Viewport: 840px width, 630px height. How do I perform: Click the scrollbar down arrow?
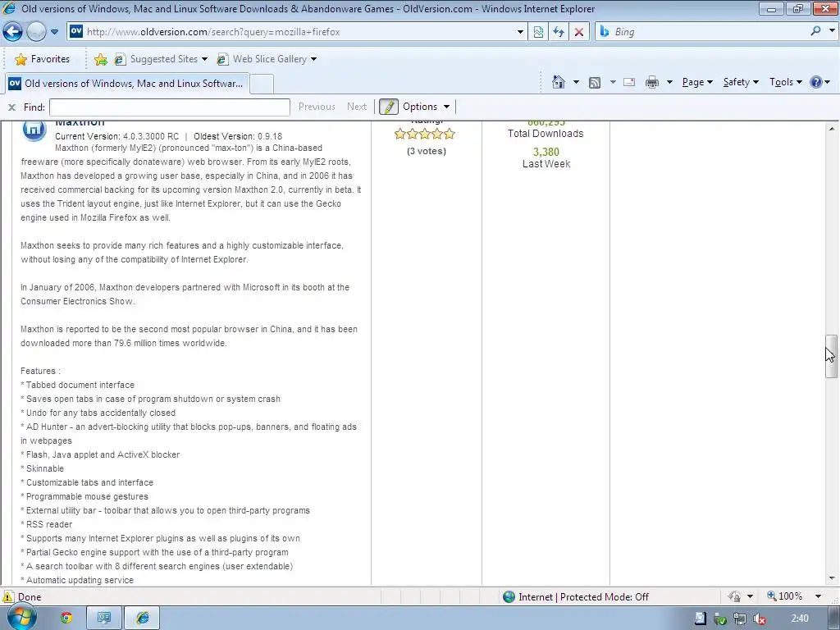pyautogui.click(x=832, y=578)
